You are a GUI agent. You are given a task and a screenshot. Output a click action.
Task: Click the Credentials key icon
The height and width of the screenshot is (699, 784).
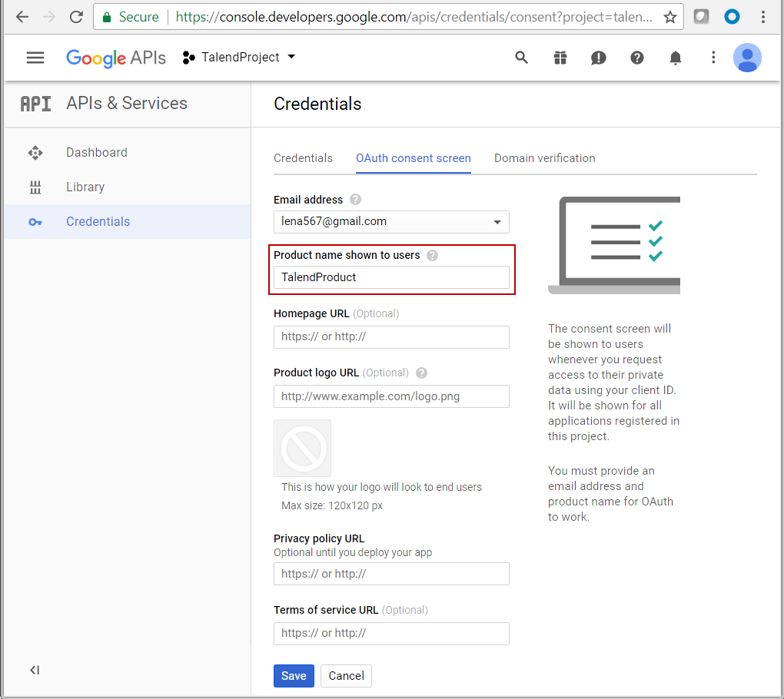(35, 222)
